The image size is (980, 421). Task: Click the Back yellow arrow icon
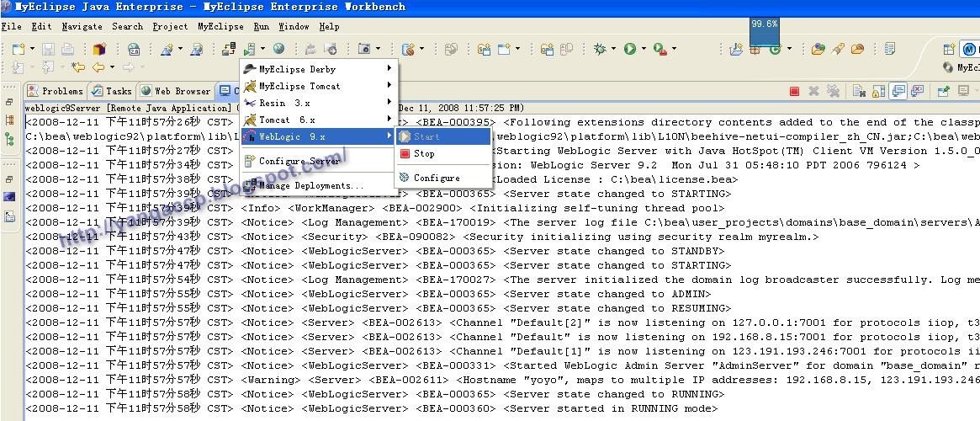pyautogui.click(x=98, y=67)
